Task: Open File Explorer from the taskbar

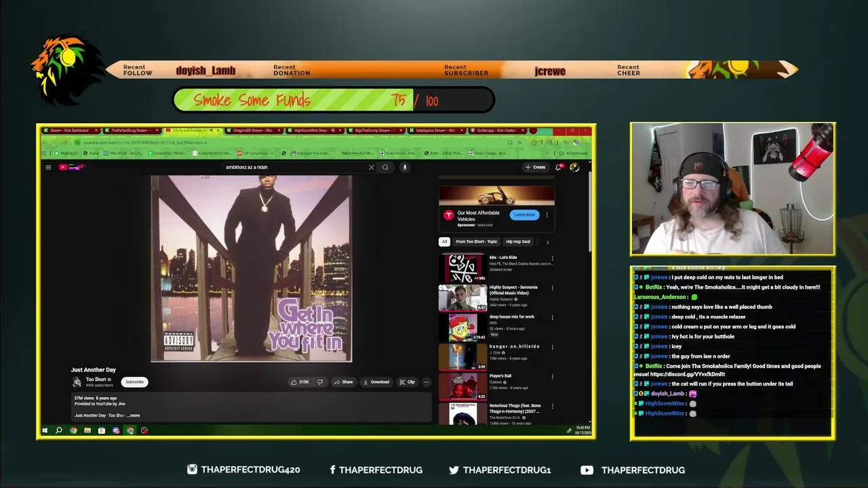Action: coord(87,430)
